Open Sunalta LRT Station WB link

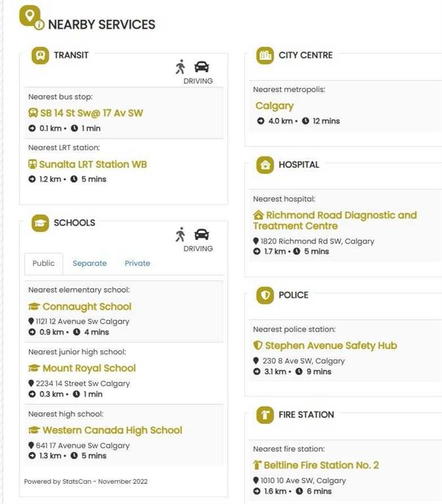coord(93,164)
